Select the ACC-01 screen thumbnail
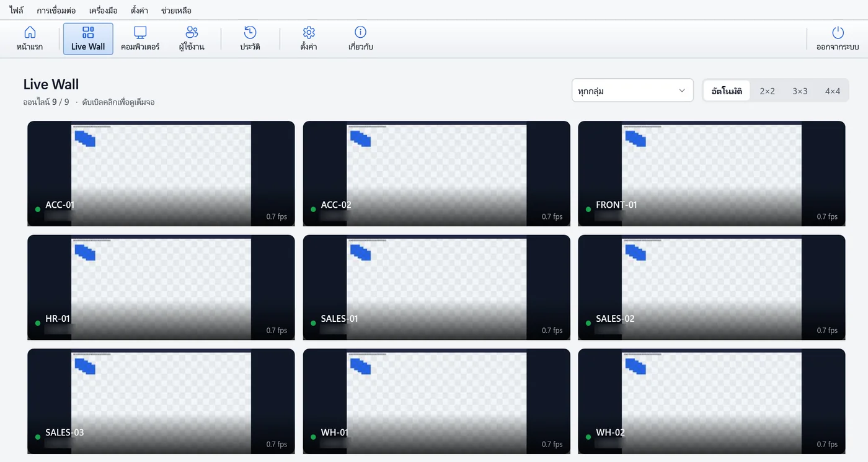The image size is (868, 462). click(161, 174)
